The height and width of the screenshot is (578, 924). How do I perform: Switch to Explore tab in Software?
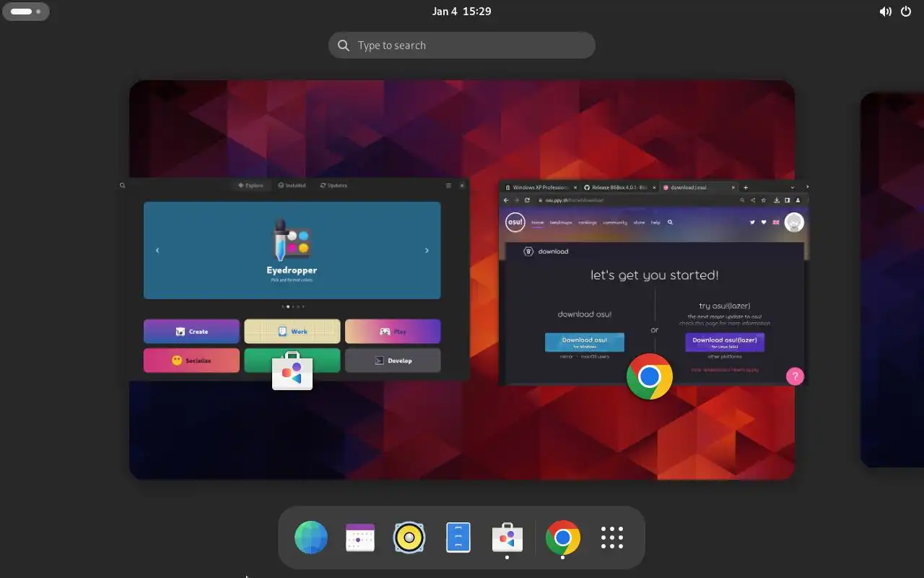click(250, 186)
